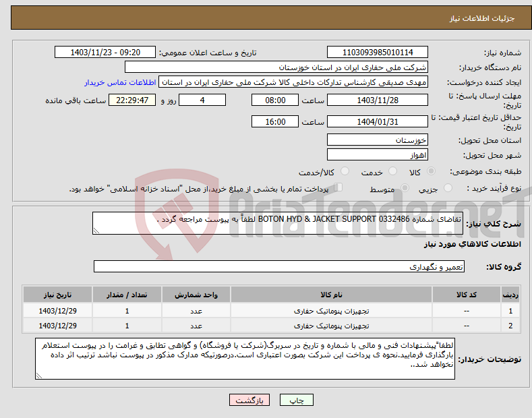Screen dimensions: 532x418
Task: Click the ساعت باقی مانده label
Action: pos(76,100)
